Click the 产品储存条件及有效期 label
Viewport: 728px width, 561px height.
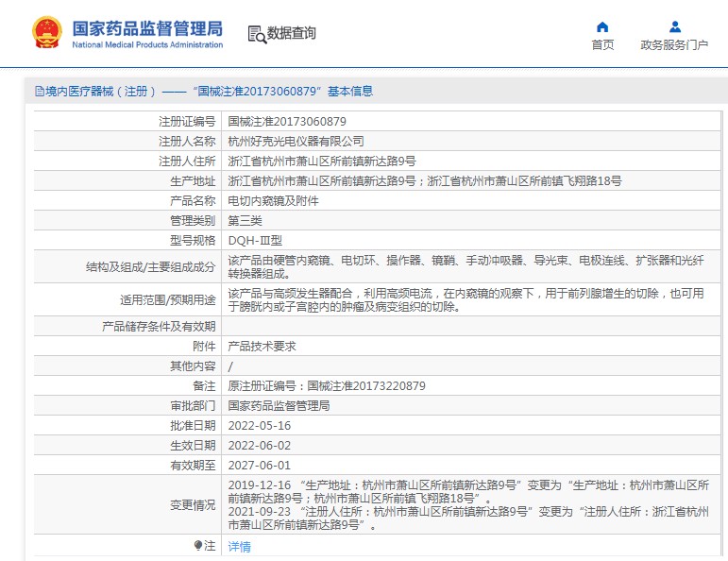pyautogui.click(x=159, y=327)
